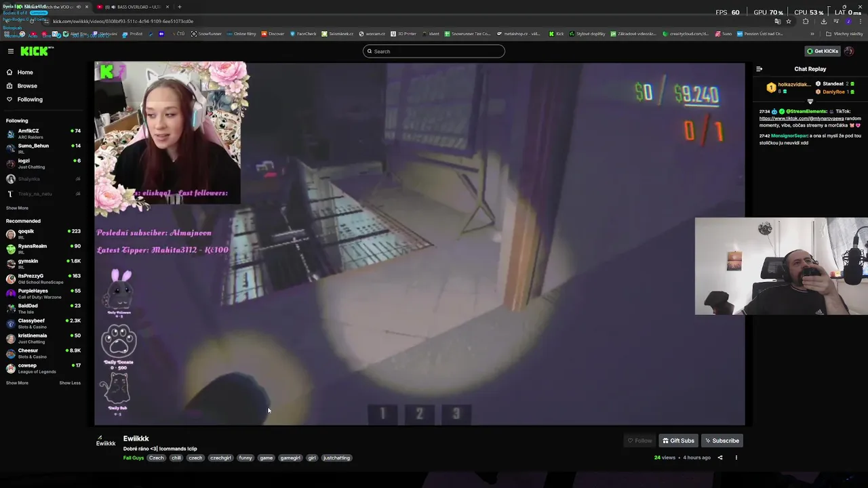Viewport: 868px width, 488px height.
Task: Open the Following page
Action: pos(30,100)
